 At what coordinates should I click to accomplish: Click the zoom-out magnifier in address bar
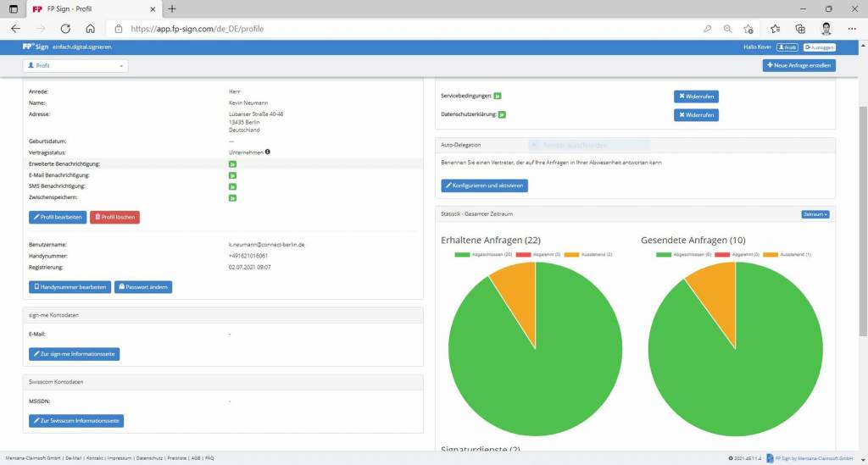(727, 28)
